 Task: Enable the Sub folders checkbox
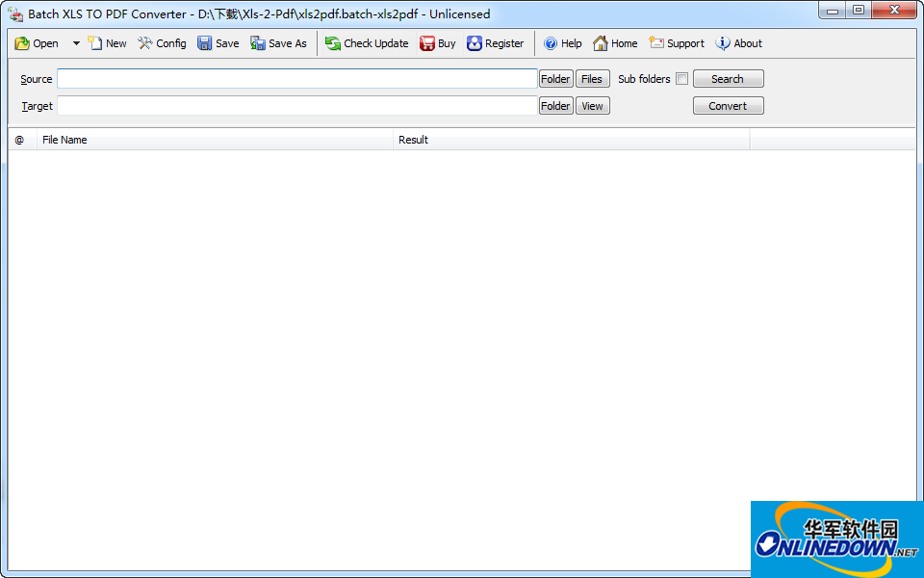click(x=681, y=78)
